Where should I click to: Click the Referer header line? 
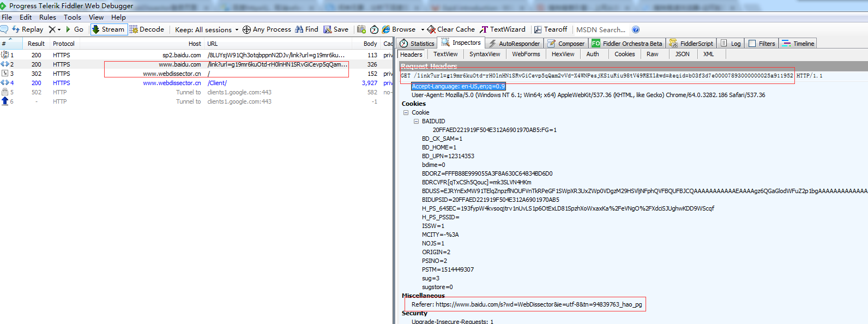(527, 304)
